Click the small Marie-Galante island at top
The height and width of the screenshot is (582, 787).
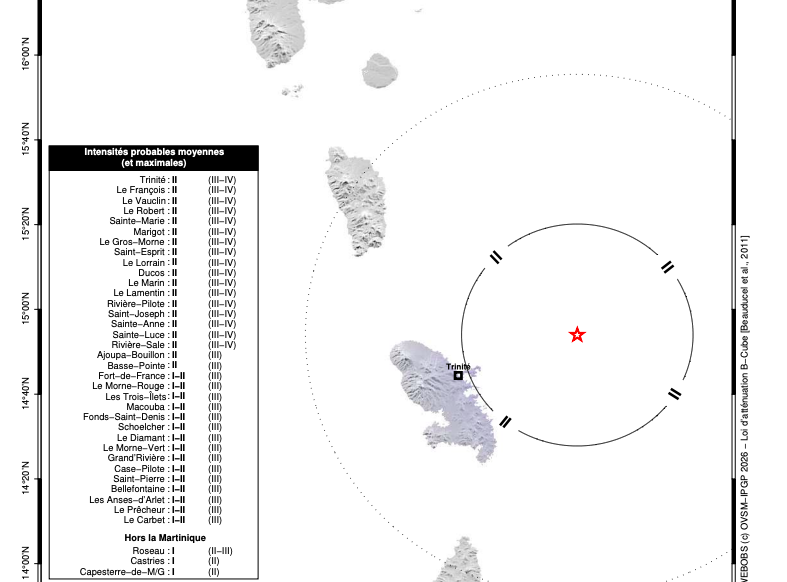pos(381,70)
